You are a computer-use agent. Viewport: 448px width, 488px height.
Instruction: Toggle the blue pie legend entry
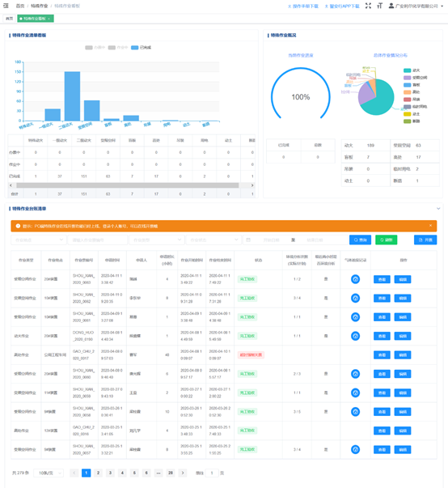pyautogui.click(x=412, y=85)
